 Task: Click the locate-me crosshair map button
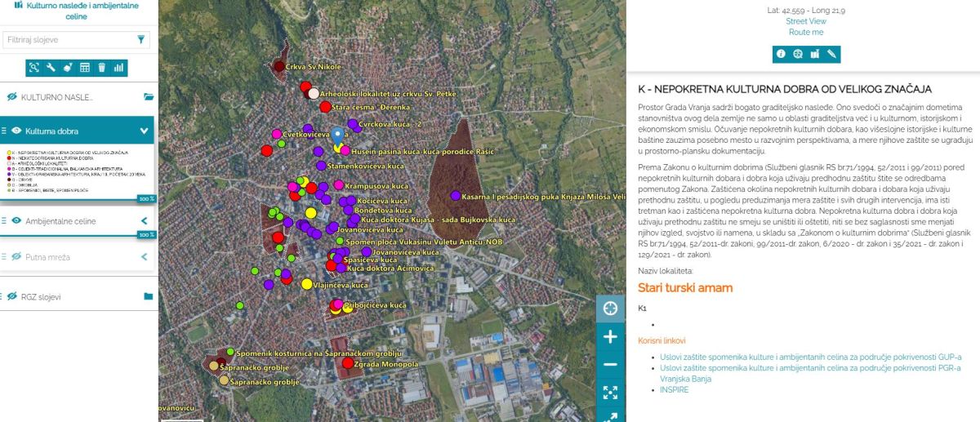[610, 308]
